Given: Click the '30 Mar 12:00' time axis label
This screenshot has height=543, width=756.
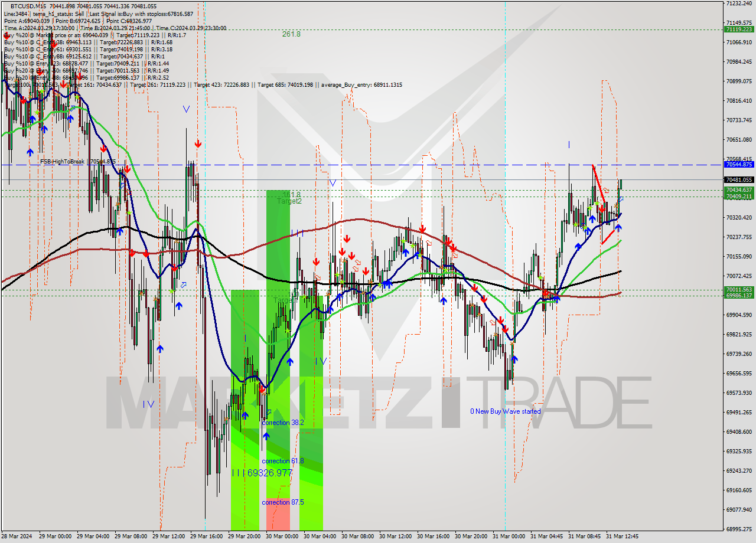Looking at the screenshot, I should 395,537.
